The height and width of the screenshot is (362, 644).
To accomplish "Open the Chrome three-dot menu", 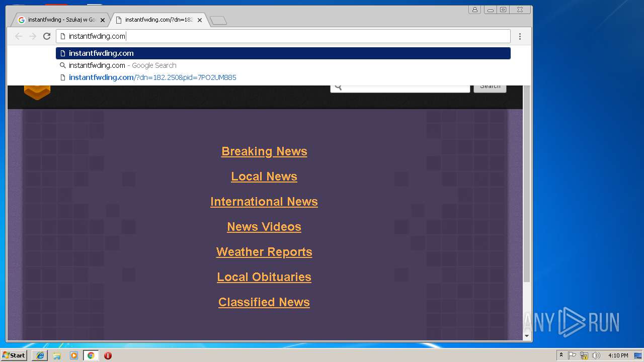I will pos(520,36).
